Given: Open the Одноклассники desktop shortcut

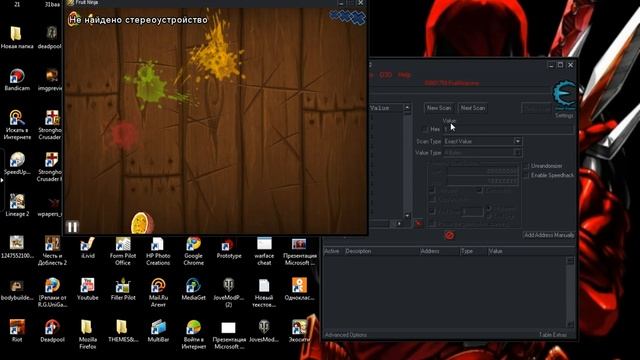Looking at the screenshot, I should point(299,289).
